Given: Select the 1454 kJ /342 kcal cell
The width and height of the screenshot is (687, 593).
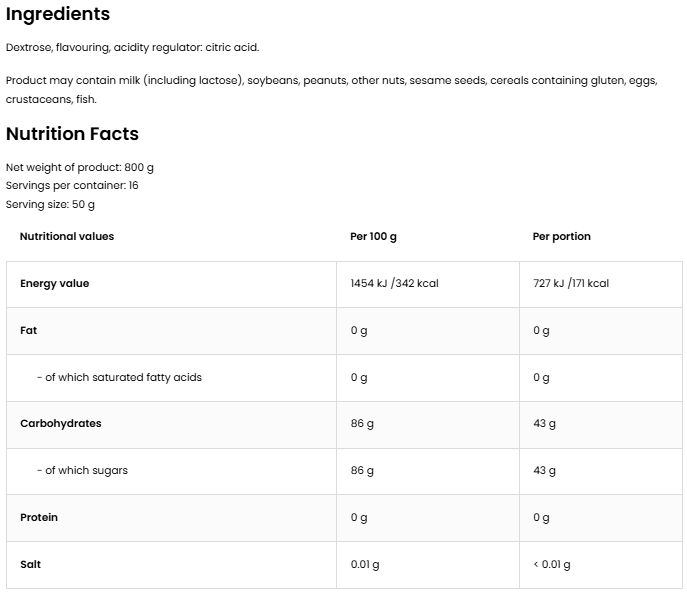Looking at the screenshot, I should (394, 284).
